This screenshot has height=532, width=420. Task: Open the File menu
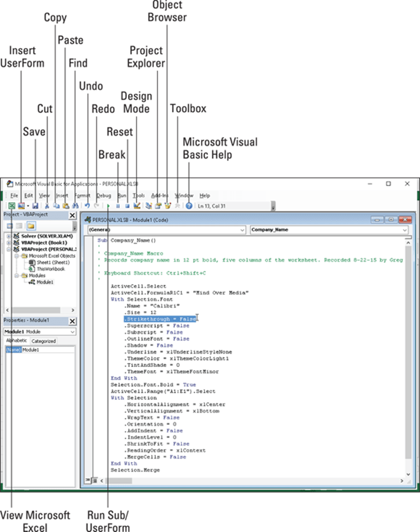(x=14, y=196)
